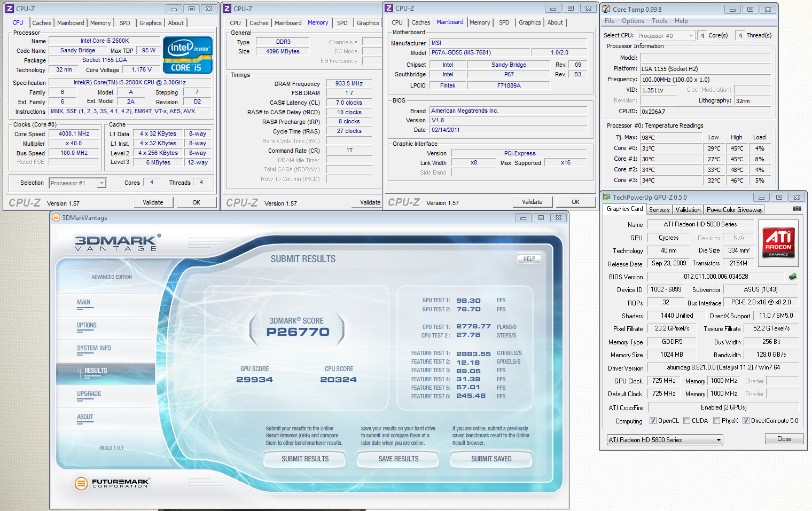The width and height of the screenshot is (812, 511).
Task: Open About tab in first CPU-Z window
Action: 176,23
